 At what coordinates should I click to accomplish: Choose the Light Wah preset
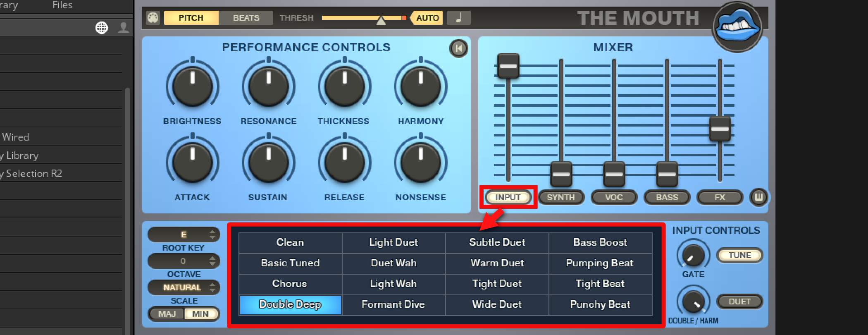click(x=393, y=284)
